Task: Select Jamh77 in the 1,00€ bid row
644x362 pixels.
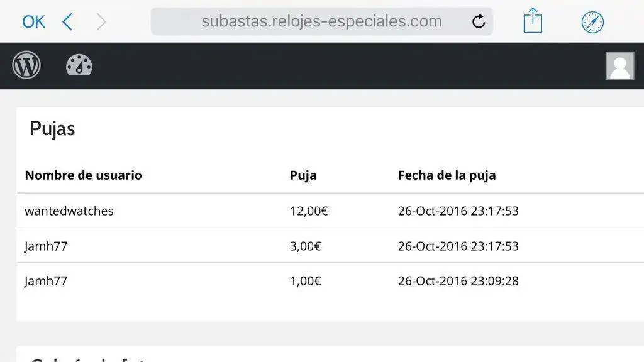Action: click(46, 281)
